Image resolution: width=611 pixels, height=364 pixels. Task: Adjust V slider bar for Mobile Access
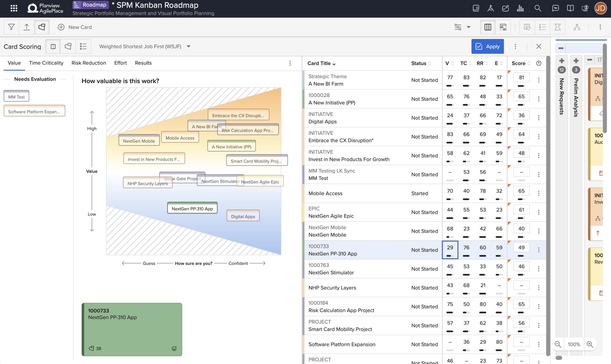tap(450, 199)
